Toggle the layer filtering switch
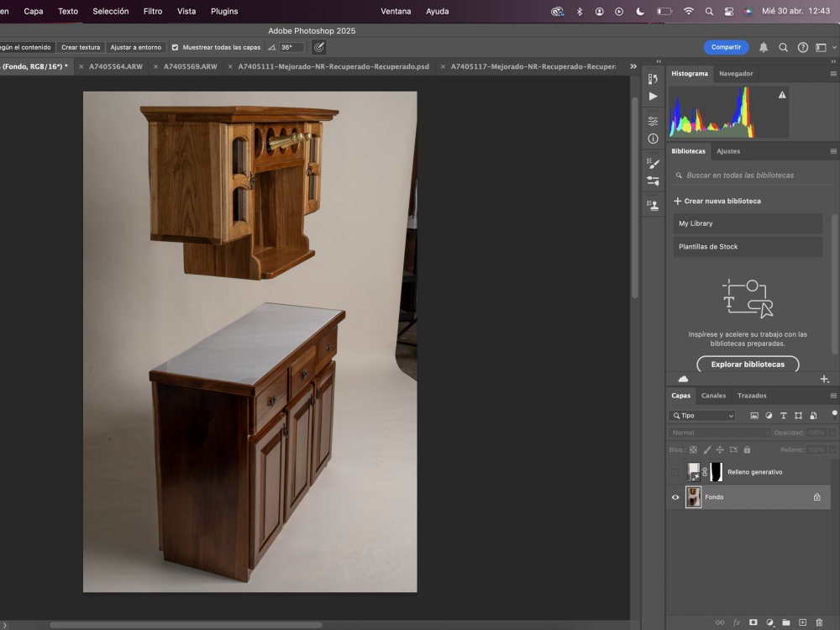This screenshot has height=630, width=840. (834, 415)
